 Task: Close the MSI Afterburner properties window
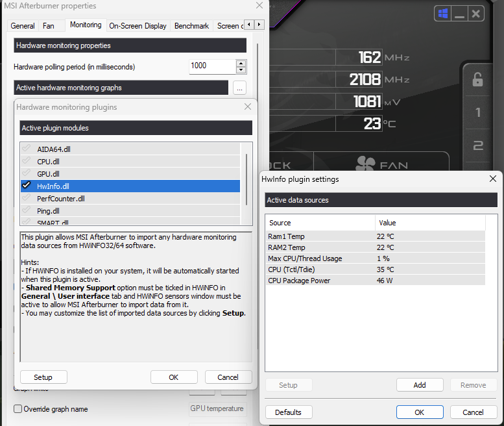coord(259,5)
